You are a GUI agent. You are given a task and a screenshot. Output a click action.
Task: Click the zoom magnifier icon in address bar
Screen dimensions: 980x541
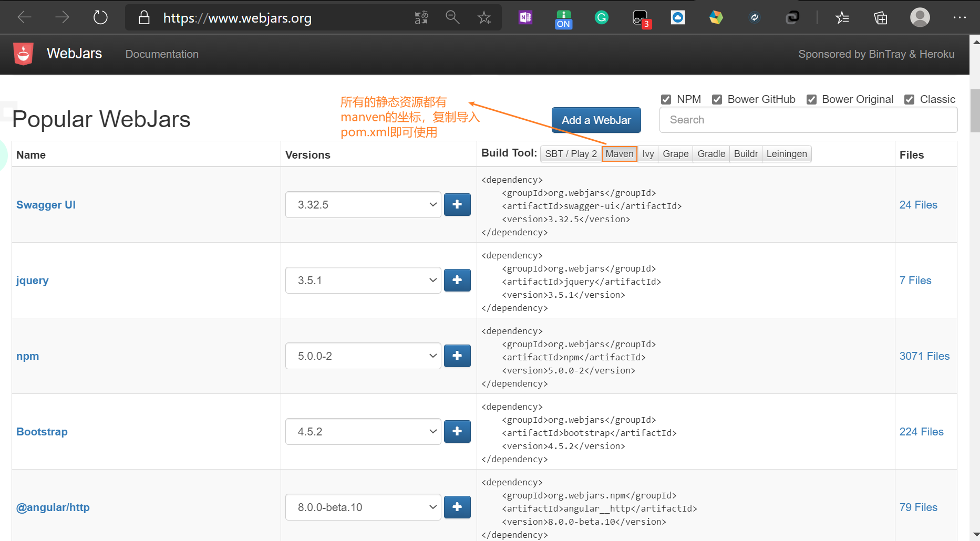(x=452, y=18)
